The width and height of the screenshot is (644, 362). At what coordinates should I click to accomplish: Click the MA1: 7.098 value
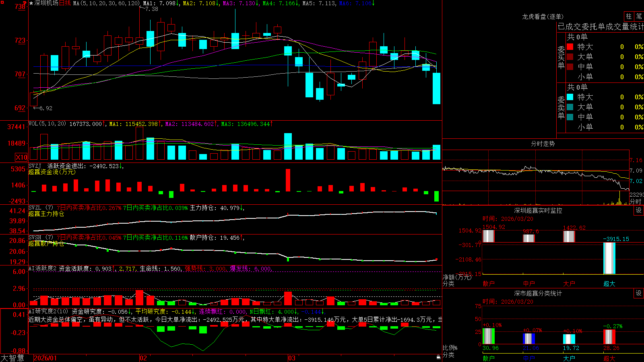159,3
